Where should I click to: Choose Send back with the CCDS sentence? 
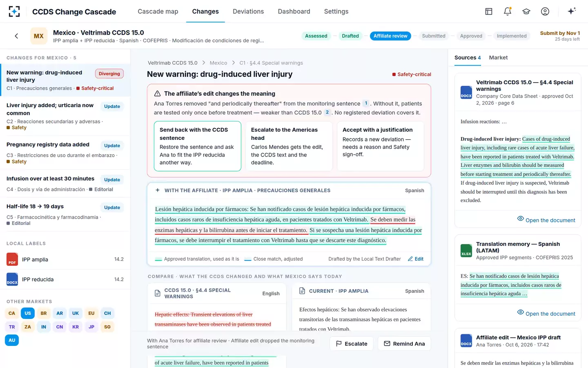(198, 146)
